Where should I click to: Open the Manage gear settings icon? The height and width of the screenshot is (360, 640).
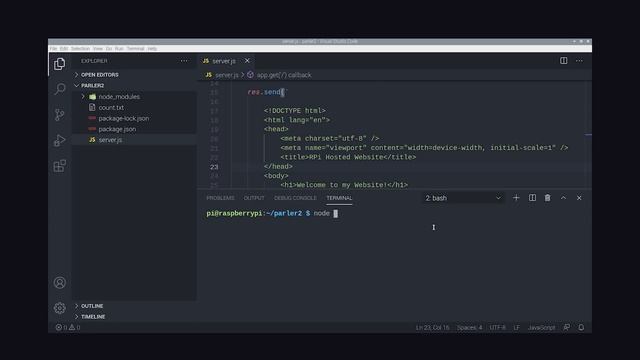60,308
